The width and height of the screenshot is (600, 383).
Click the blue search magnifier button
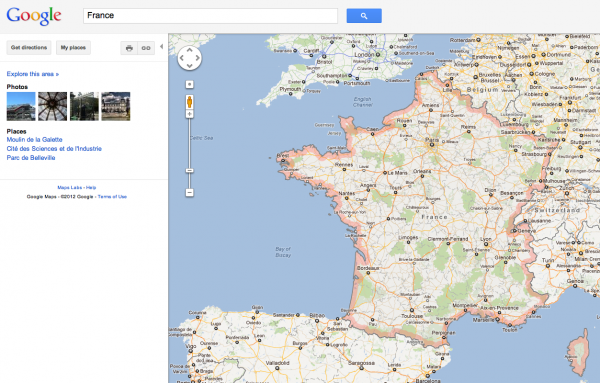pyautogui.click(x=364, y=16)
